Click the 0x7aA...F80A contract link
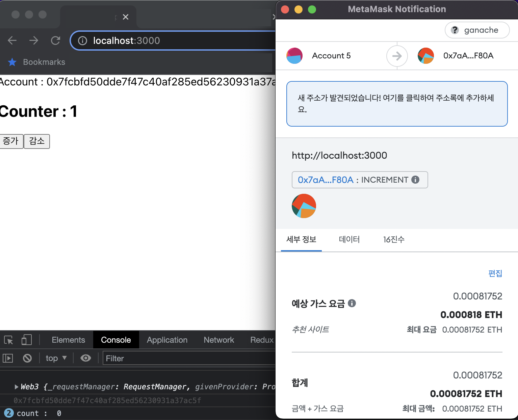Screen dimensions: 518x420 pyautogui.click(x=326, y=180)
